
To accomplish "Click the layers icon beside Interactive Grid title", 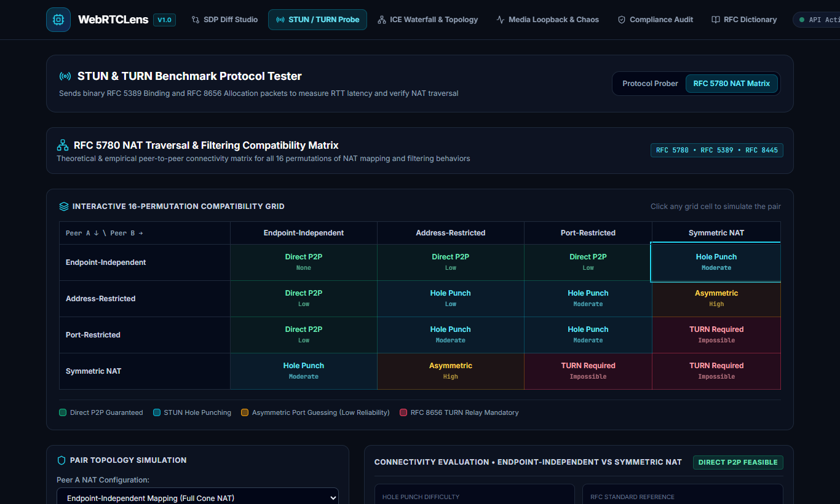I will [64, 207].
